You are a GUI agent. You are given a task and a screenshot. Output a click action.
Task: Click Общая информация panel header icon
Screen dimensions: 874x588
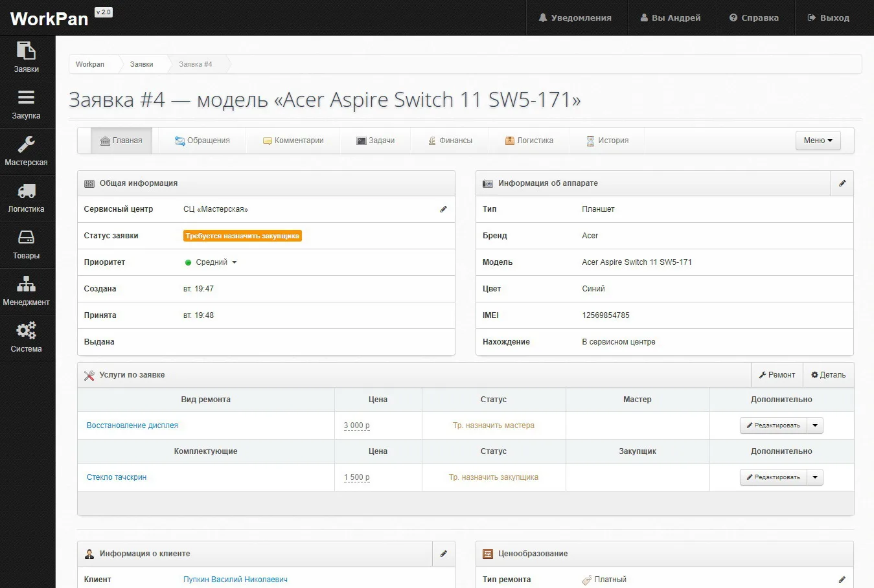[89, 183]
